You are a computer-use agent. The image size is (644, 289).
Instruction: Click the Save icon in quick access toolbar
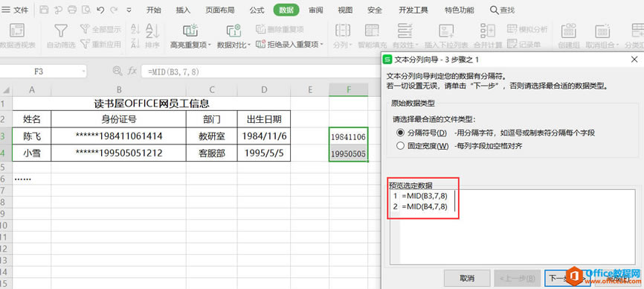click(45, 10)
